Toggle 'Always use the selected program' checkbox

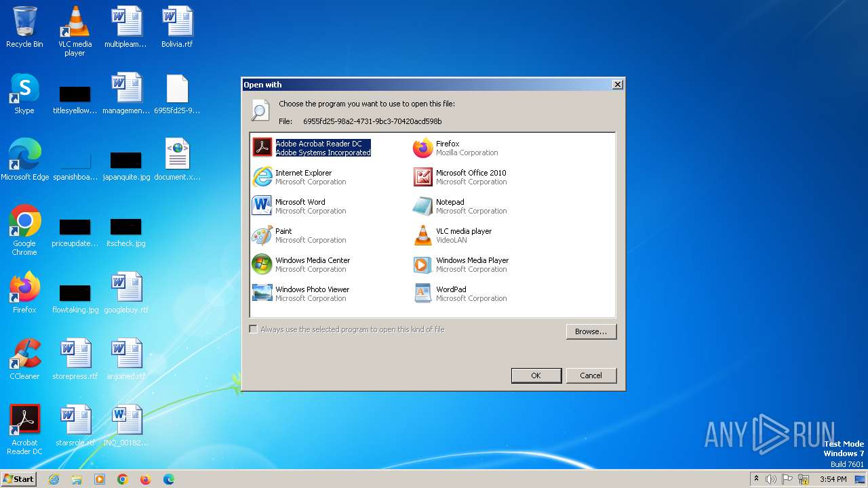pyautogui.click(x=253, y=329)
